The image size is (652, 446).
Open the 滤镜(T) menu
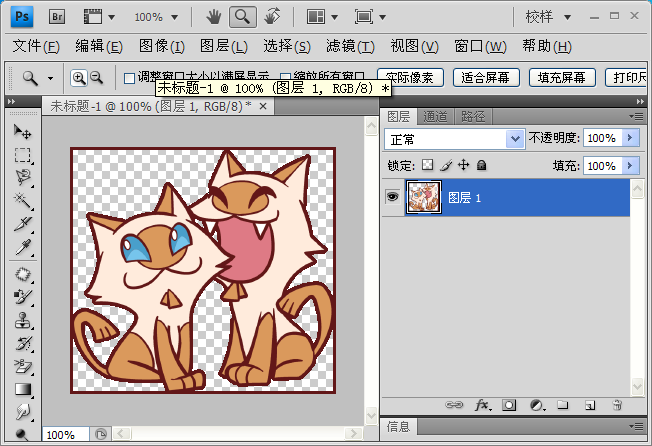coord(350,46)
